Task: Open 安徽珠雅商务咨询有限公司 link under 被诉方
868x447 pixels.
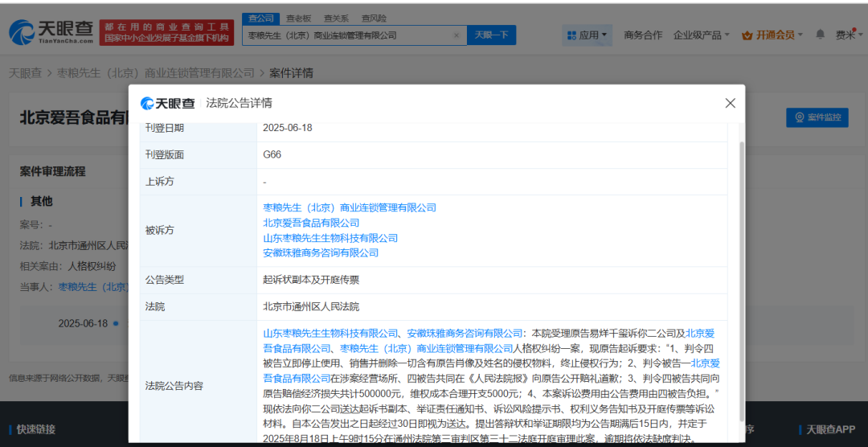Action: pos(321,252)
